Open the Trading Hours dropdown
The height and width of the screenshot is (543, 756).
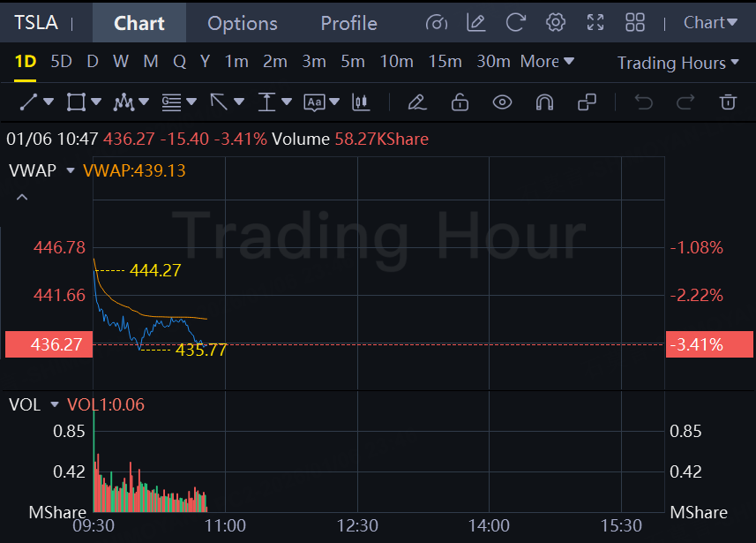click(x=677, y=63)
